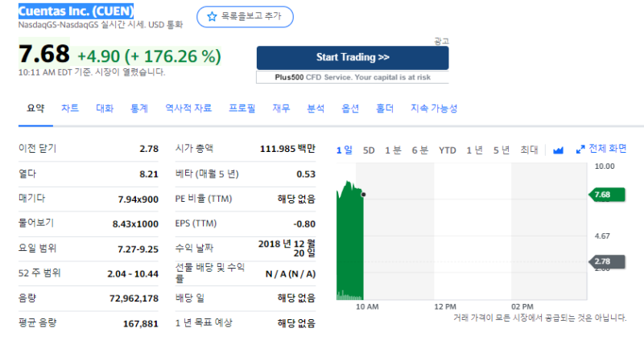
Task: Click the Cuentas Inc. (CUEN) title
Action: (x=76, y=11)
